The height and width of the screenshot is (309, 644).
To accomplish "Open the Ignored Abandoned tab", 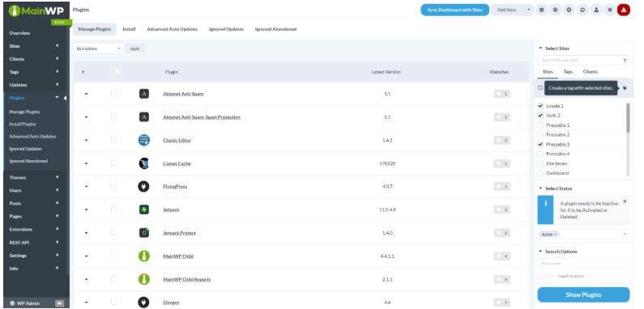I will [x=275, y=29].
